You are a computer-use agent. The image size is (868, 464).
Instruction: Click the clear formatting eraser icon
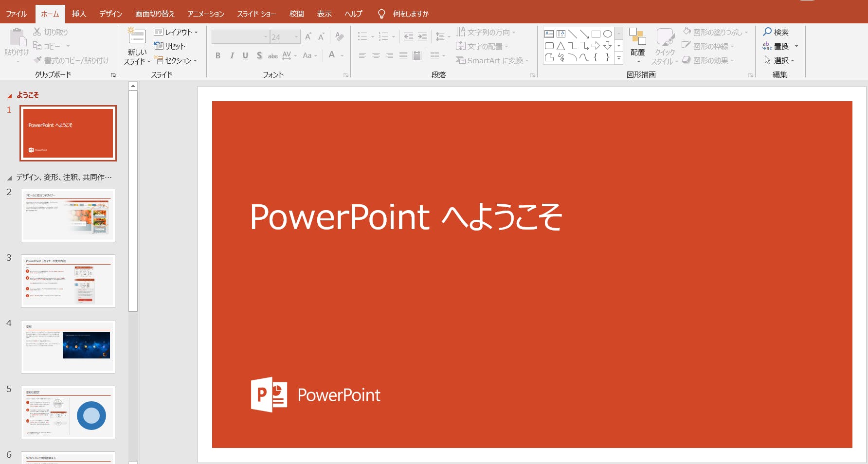(340, 37)
